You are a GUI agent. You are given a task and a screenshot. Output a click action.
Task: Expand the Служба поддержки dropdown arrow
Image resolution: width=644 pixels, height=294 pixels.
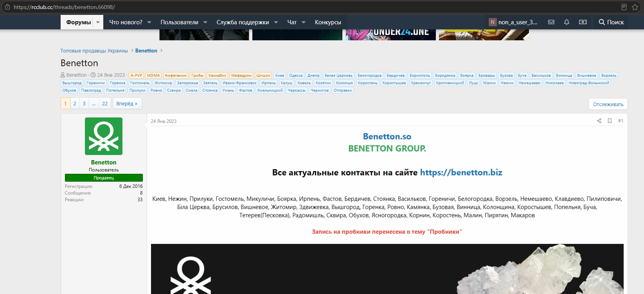pyautogui.click(x=276, y=22)
